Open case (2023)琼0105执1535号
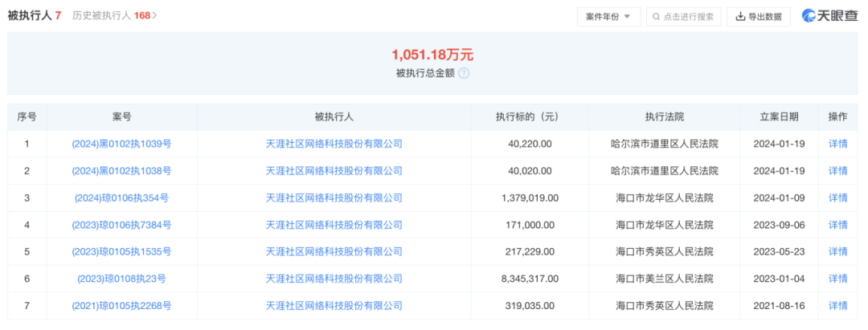The width and height of the screenshot is (868, 330). (x=122, y=251)
